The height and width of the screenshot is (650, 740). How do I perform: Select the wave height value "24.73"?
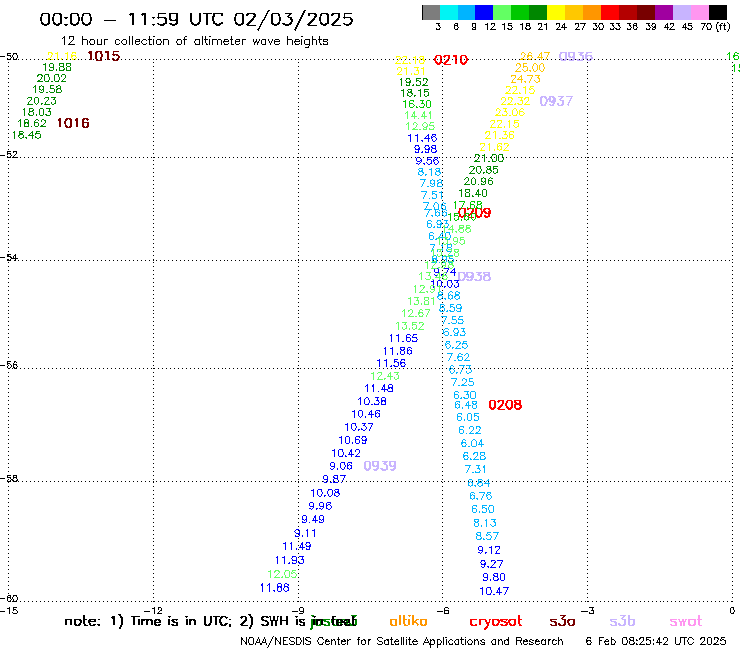[525, 79]
